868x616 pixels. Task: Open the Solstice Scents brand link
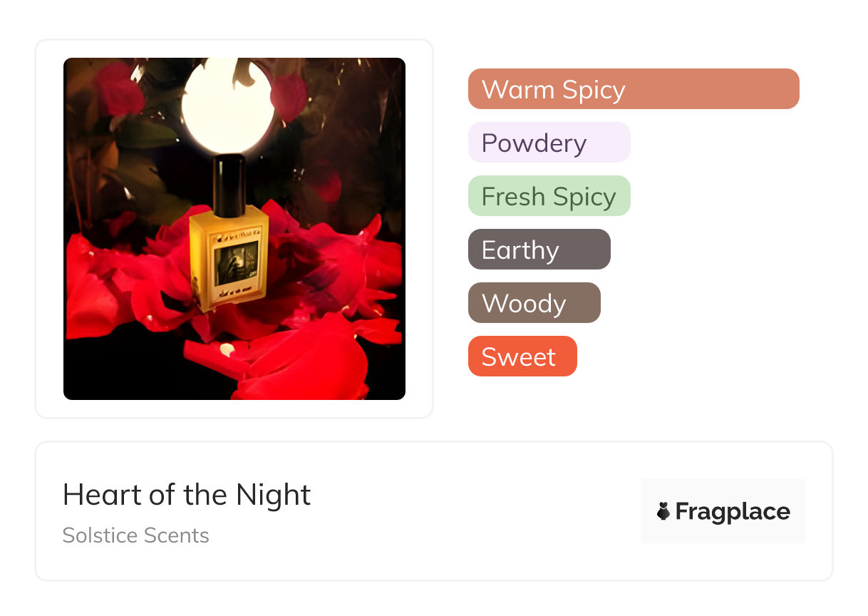coord(135,535)
